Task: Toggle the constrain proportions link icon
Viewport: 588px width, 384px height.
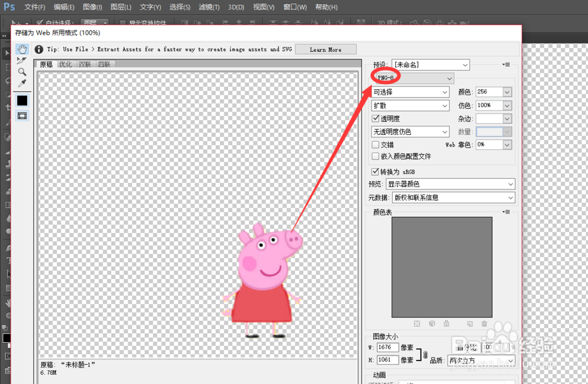Action: coord(425,354)
